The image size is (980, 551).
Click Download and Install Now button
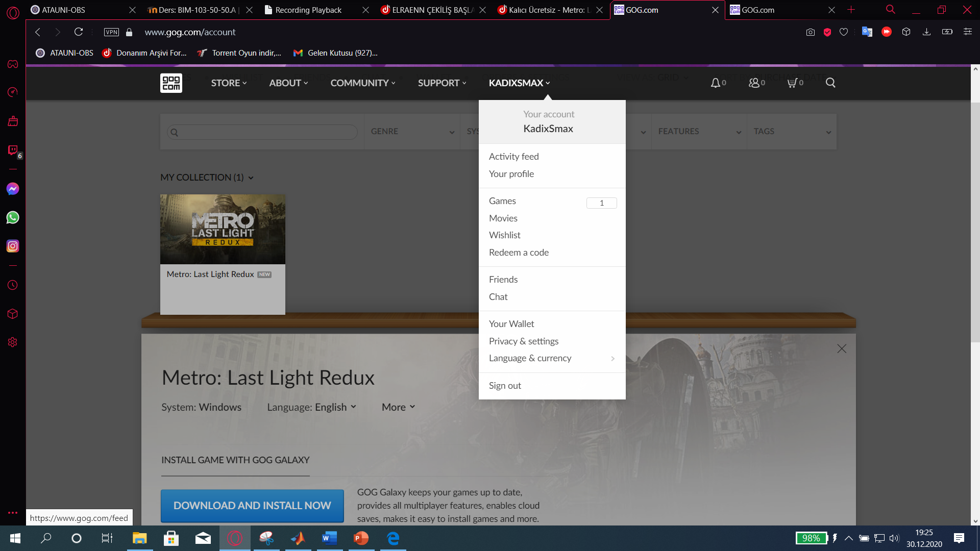[x=252, y=506]
